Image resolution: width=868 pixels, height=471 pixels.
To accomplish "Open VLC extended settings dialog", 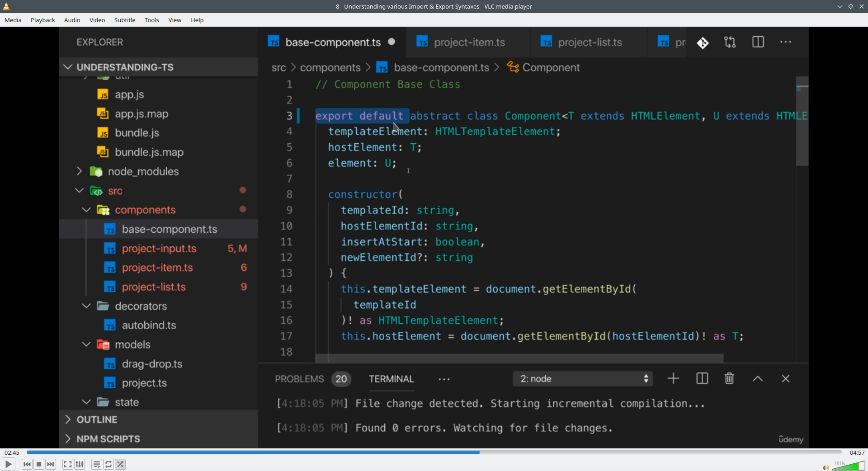I will (x=80, y=464).
